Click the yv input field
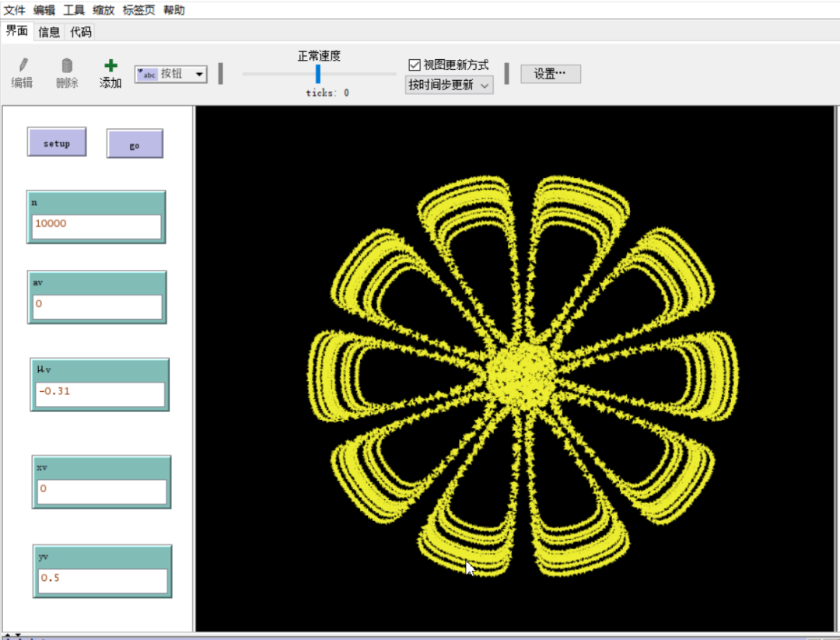The image size is (840, 640). [103, 580]
